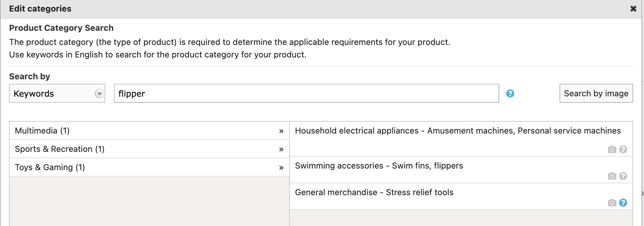Select the Toys & Gaming (1) category
The width and height of the screenshot is (644, 226).
[50, 167]
